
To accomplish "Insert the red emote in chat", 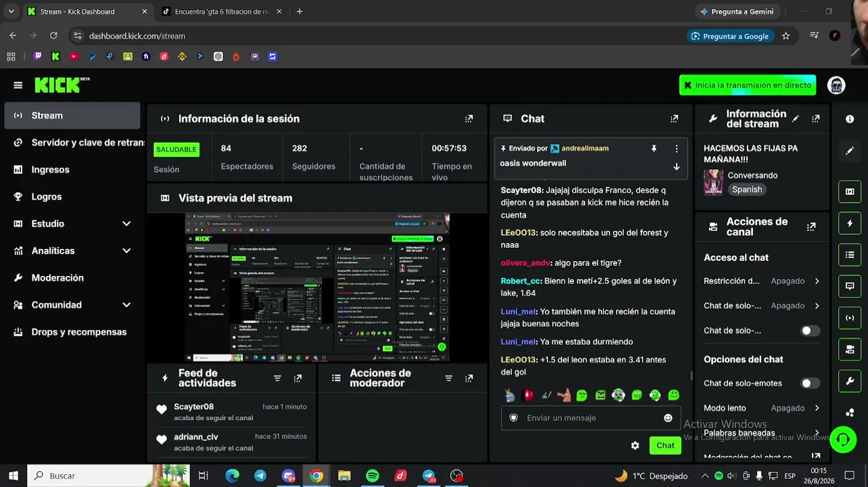I will [x=528, y=395].
